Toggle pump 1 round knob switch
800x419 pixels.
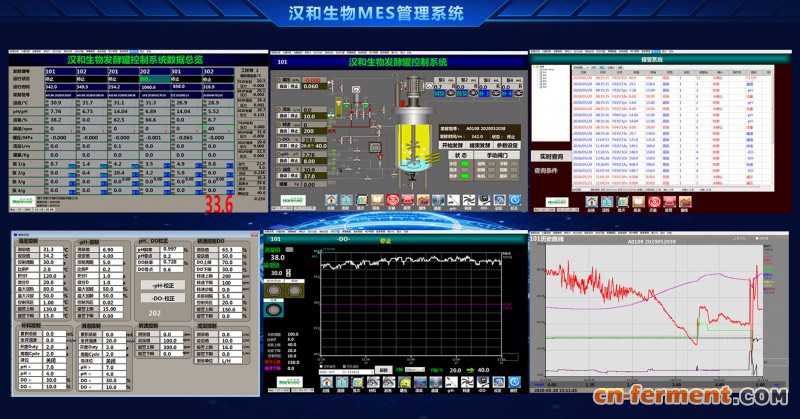[x=451, y=93]
